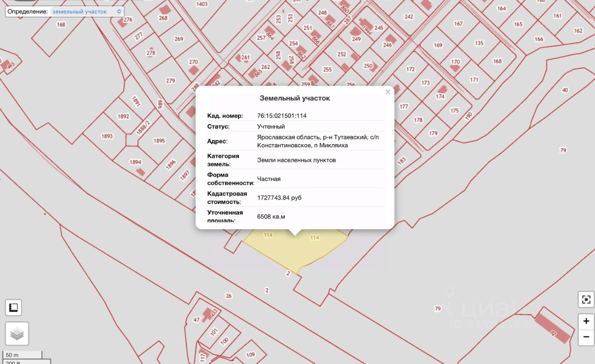Viewport: 595px width, 364px height.
Task: Select parcel 26 on the map
Action: (228, 296)
